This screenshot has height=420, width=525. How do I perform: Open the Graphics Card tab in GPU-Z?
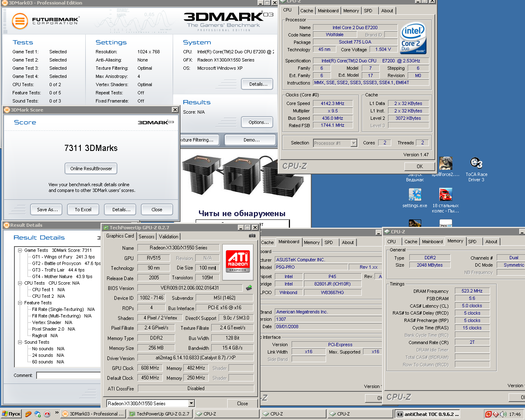point(120,236)
